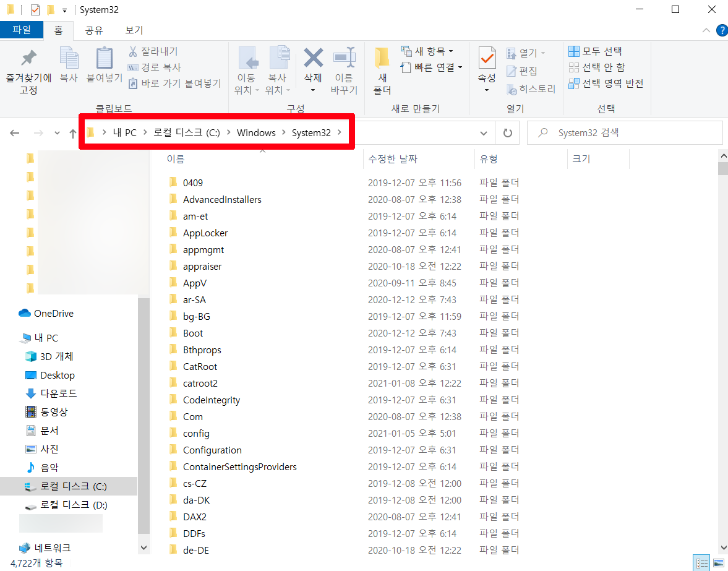Open 새 항목 (New item) dropdown
The image size is (728, 571).
pyautogui.click(x=427, y=51)
